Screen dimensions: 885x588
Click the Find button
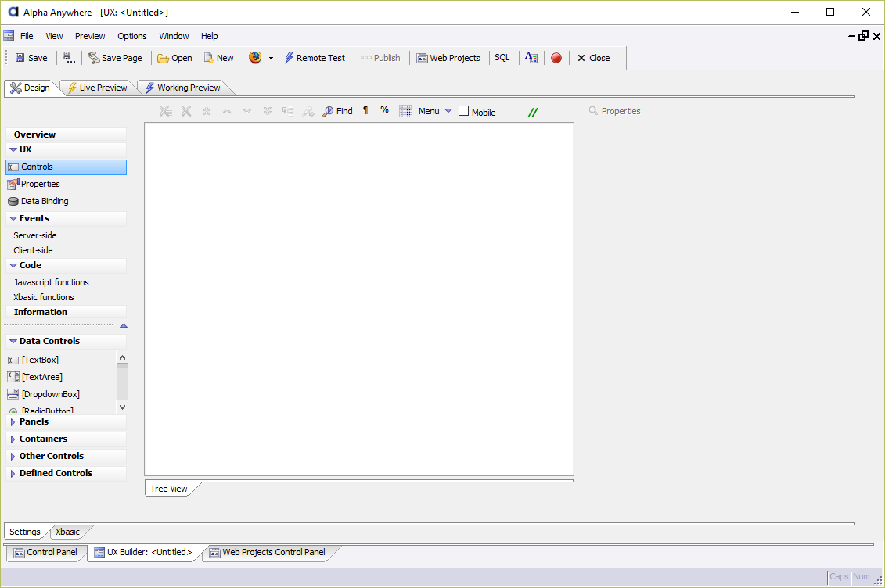(x=337, y=112)
